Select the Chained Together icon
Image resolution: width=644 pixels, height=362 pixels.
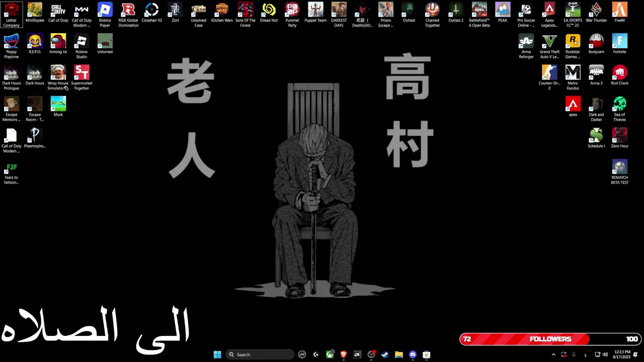pos(432,15)
